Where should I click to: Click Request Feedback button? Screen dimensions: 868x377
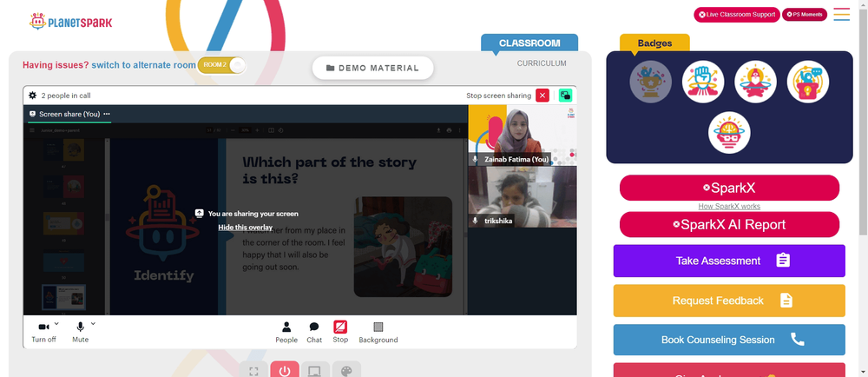tap(729, 301)
